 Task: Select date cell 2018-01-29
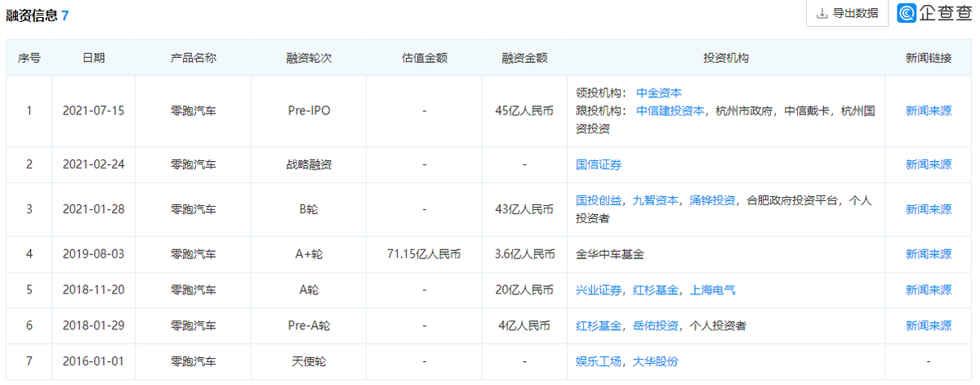(93, 325)
